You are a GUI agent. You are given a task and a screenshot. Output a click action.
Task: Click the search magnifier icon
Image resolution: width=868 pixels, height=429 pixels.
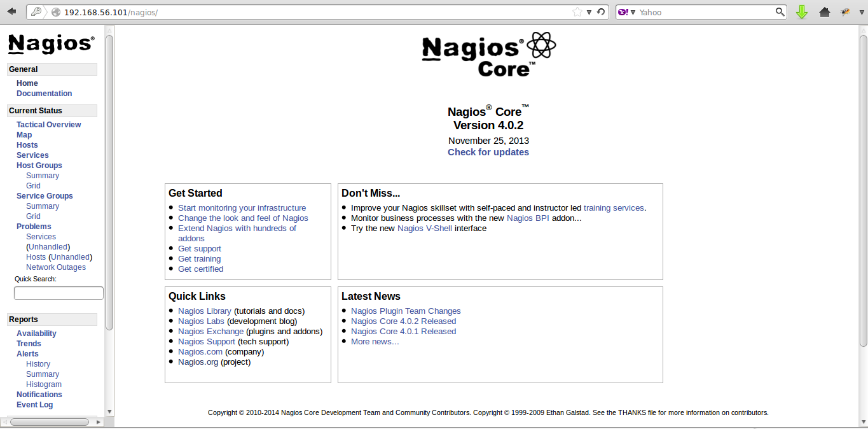point(780,12)
